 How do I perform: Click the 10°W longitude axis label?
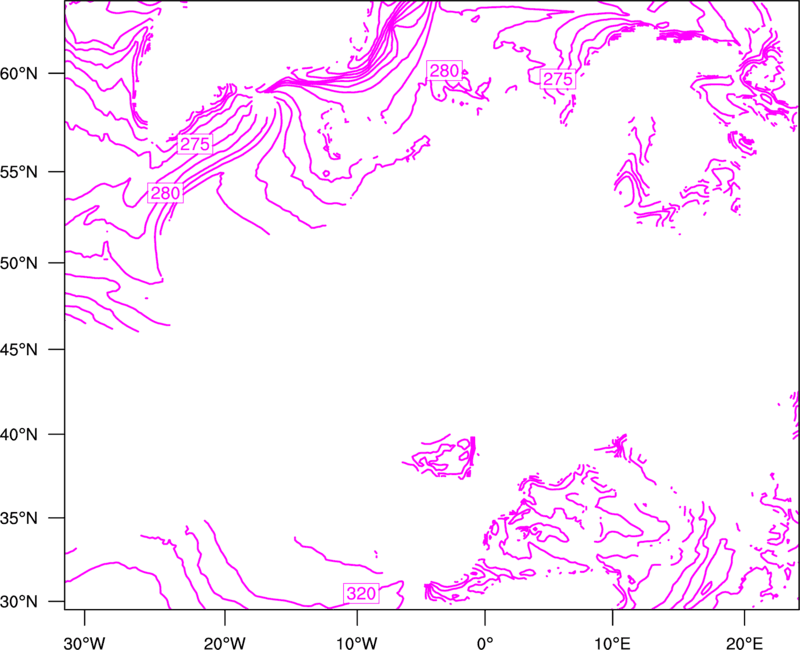(x=357, y=643)
